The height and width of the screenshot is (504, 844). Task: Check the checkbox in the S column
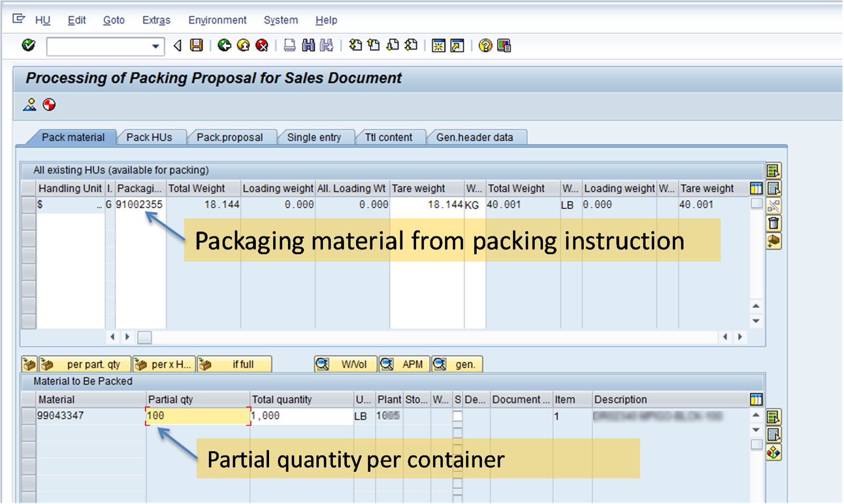point(457,416)
